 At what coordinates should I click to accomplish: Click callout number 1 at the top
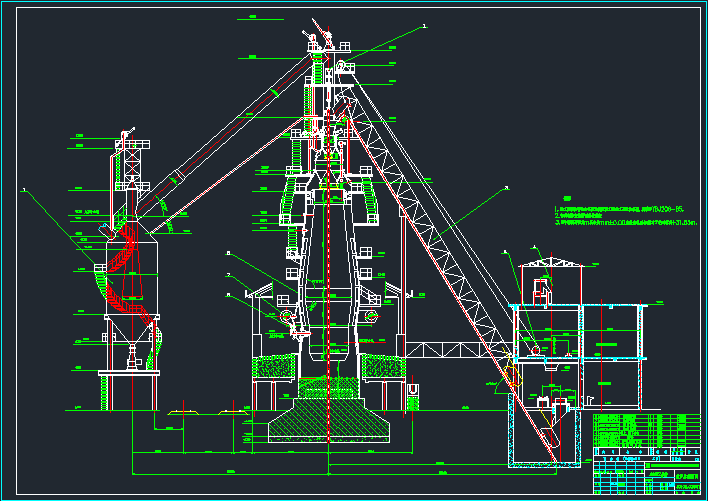coord(423,27)
